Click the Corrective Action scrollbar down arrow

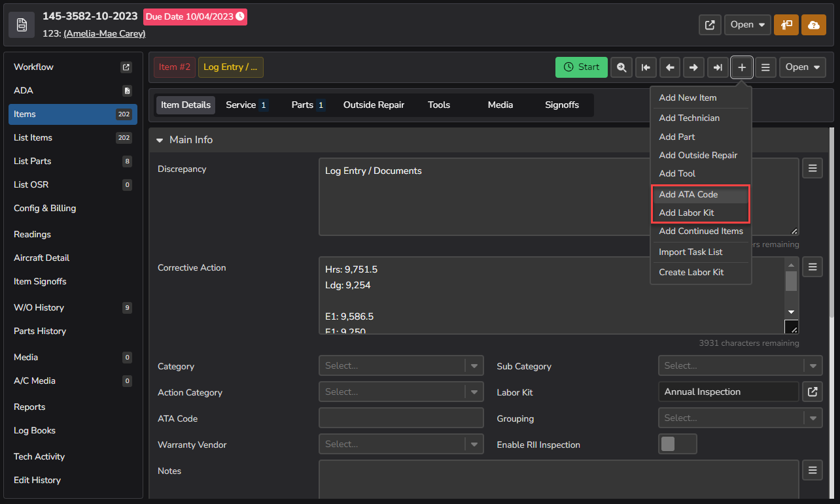coord(792,312)
